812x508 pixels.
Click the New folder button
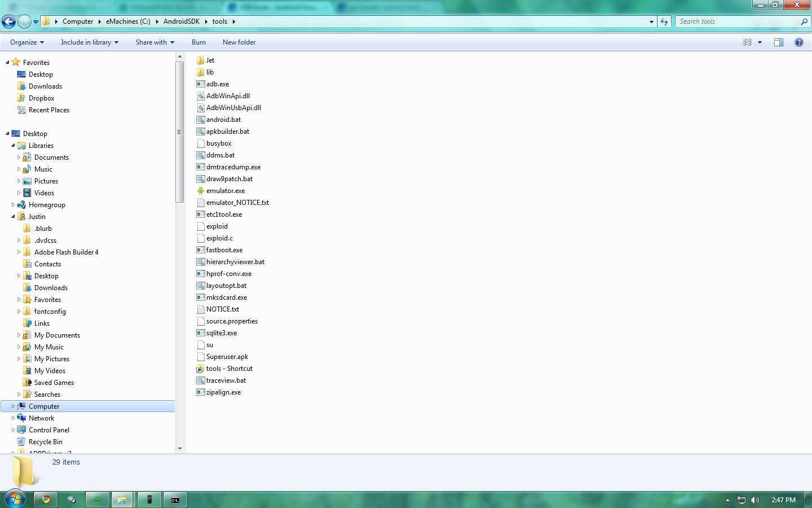click(239, 42)
